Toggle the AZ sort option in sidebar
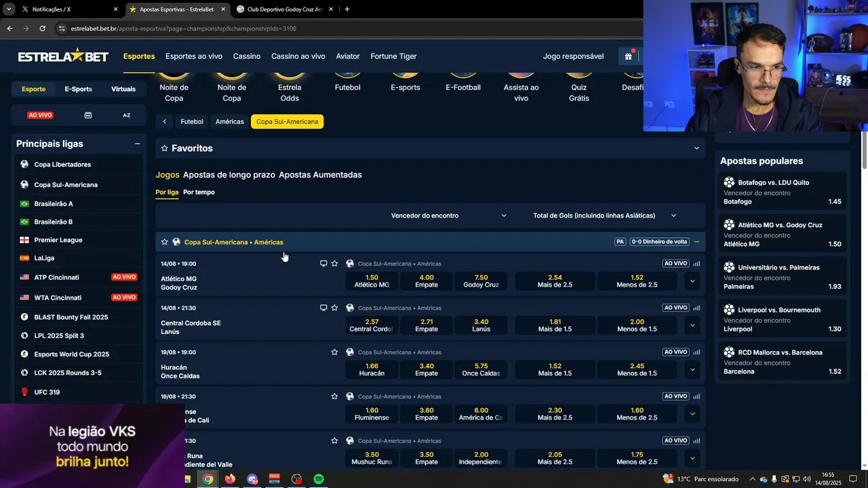This screenshot has width=868, height=488. coord(126,115)
